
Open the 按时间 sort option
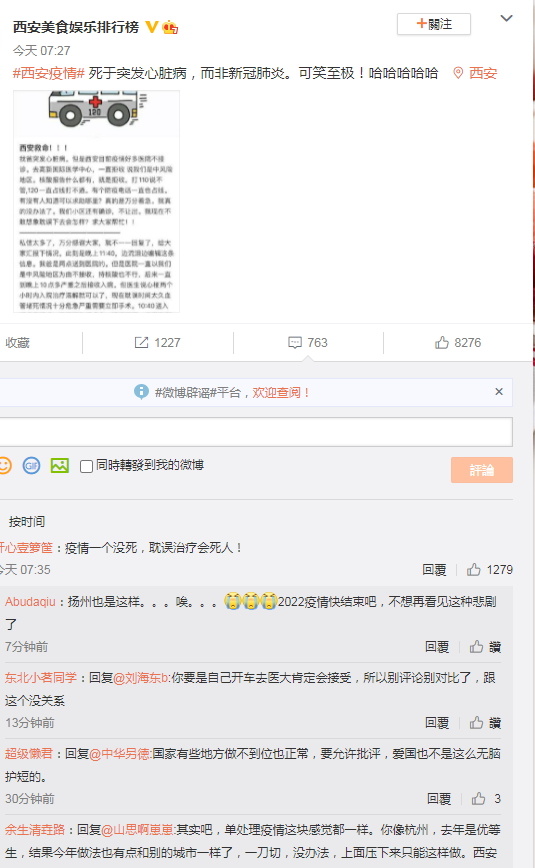pyautogui.click(x=27, y=521)
